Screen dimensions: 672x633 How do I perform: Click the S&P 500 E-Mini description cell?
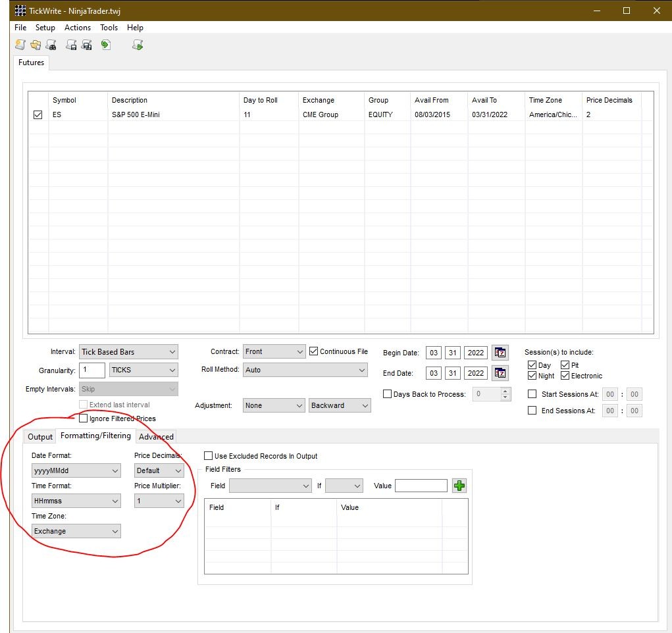[x=136, y=115]
